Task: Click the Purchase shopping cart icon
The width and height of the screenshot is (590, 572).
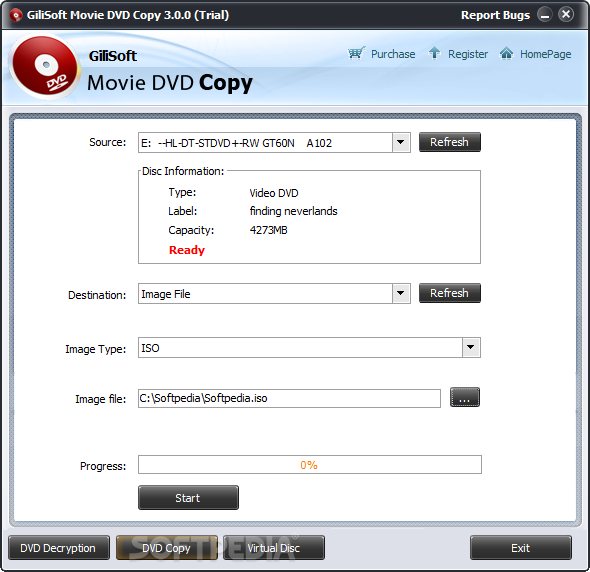Action: [356, 53]
